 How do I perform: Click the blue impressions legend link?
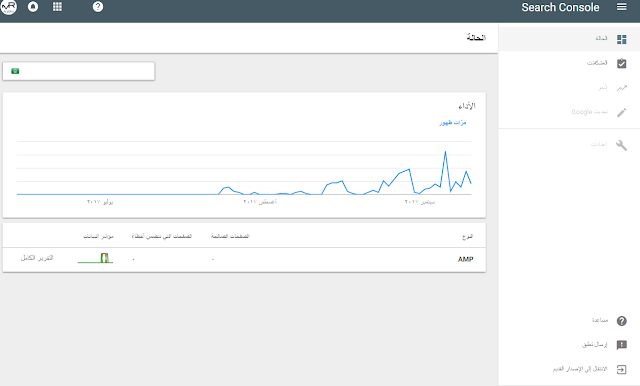point(453,122)
